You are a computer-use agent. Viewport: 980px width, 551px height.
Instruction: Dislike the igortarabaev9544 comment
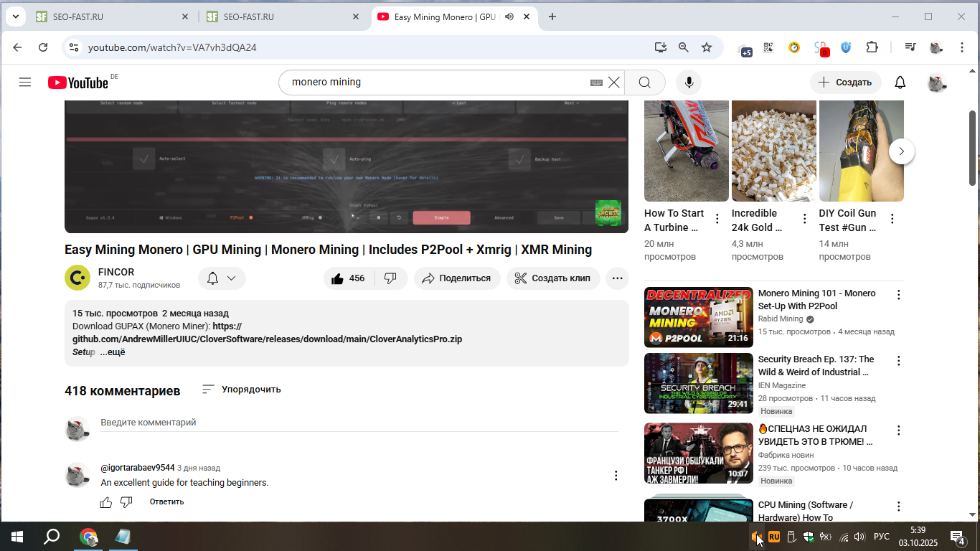126,502
